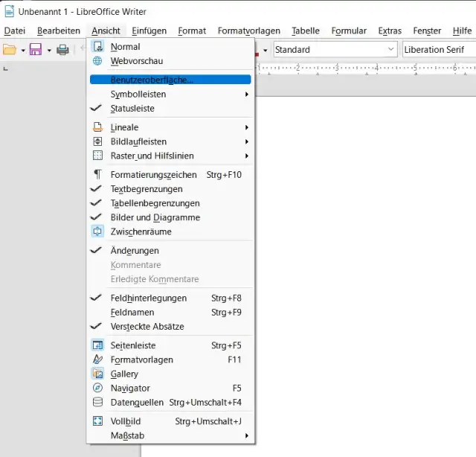The width and height of the screenshot is (476, 457).
Task: Select Webvorschau view mode
Action: pyautogui.click(x=136, y=61)
